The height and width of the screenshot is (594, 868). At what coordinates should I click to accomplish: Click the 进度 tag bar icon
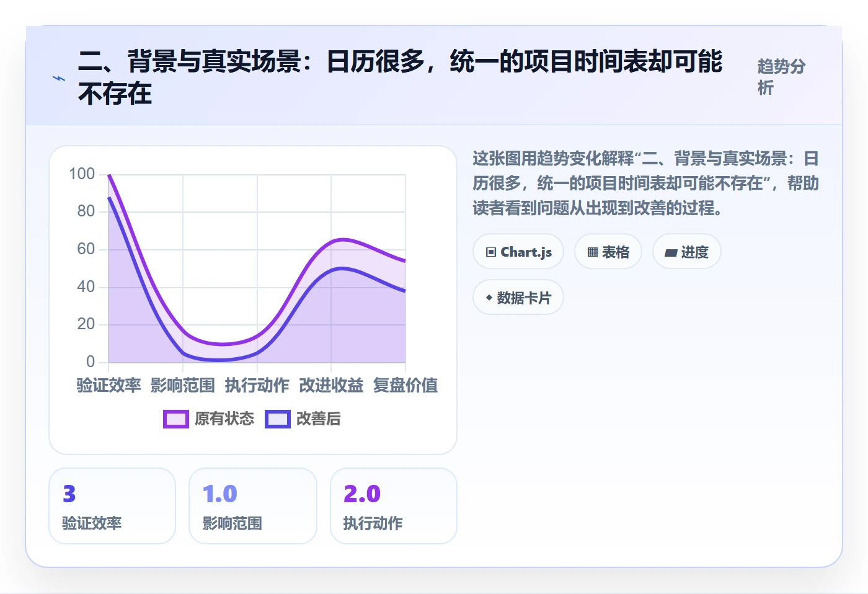click(671, 252)
